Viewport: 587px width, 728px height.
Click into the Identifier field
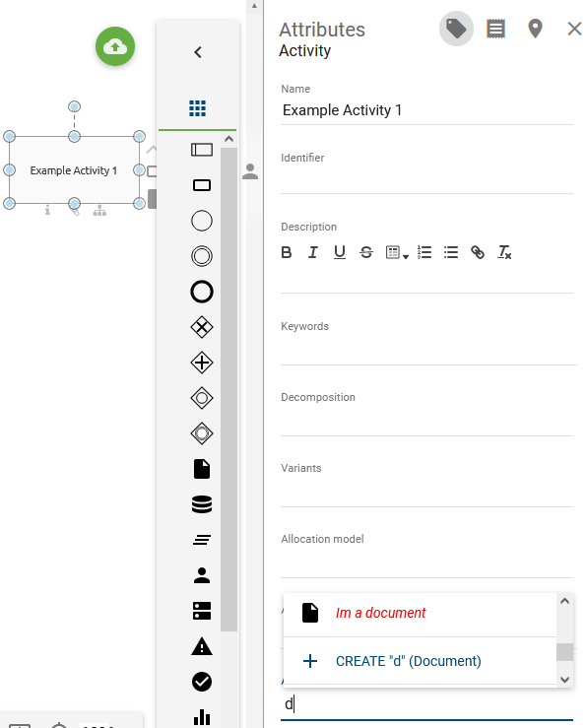click(x=426, y=180)
